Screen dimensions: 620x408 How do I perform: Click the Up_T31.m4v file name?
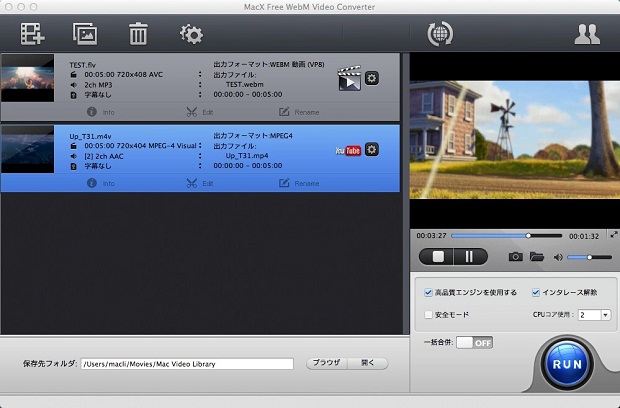click(x=90, y=136)
